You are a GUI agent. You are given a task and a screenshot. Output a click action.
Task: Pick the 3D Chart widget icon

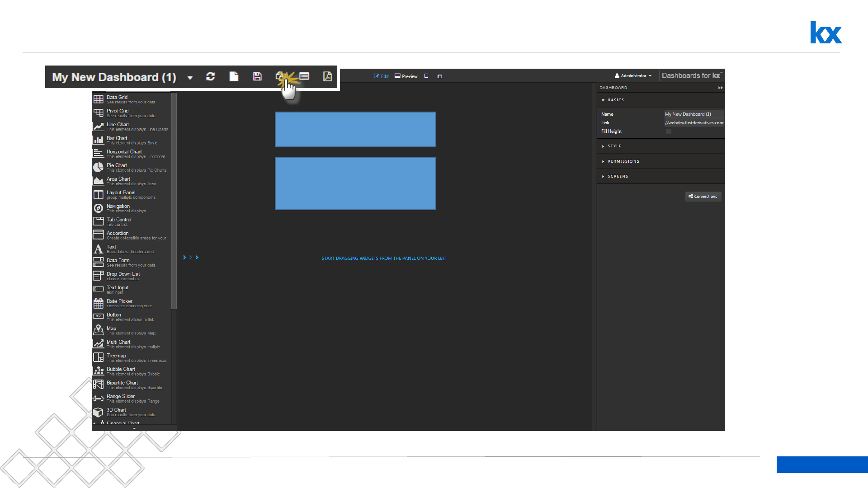pos(98,412)
